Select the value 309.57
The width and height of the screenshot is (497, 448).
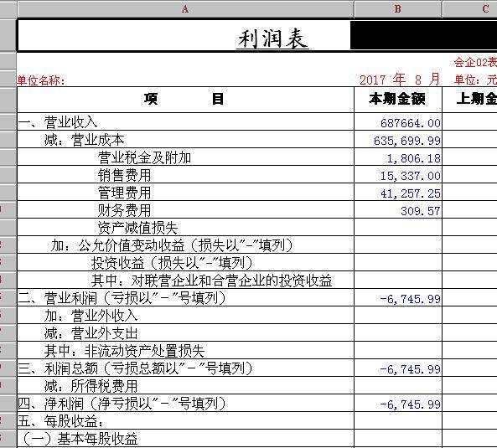(x=420, y=211)
